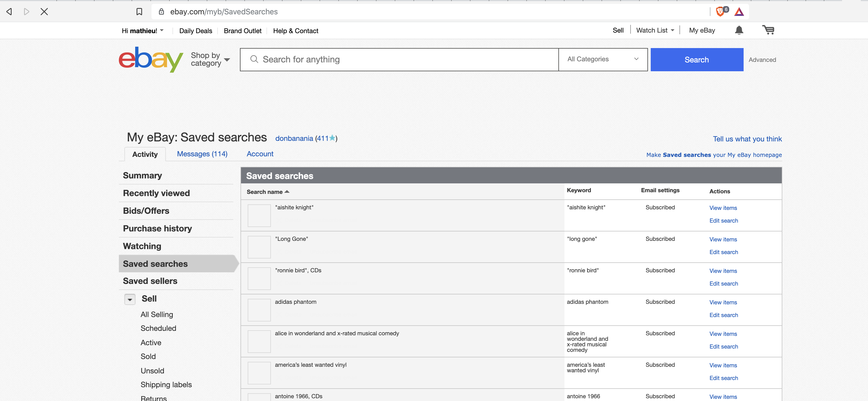Open My eBay in the top bar
Viewport: 868px width, 401px height.
click(702, 30)
